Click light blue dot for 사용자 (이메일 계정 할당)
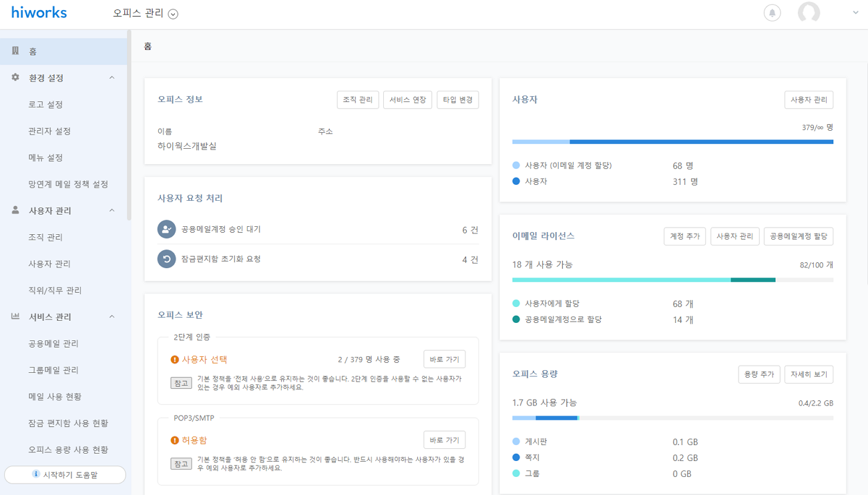868x495 pixels. pos(516,165)
